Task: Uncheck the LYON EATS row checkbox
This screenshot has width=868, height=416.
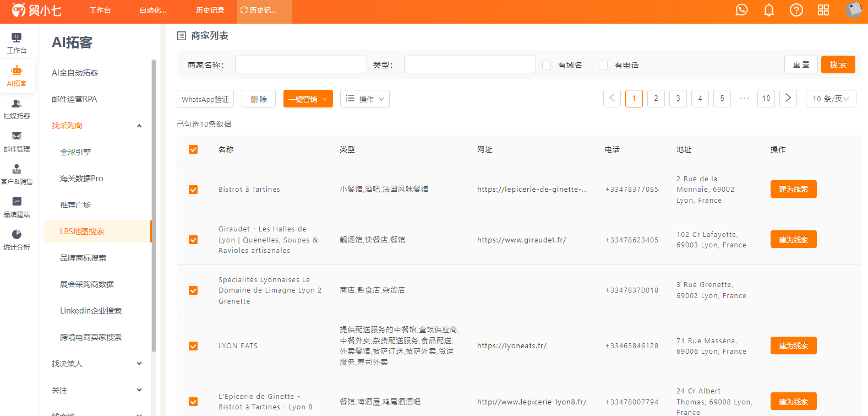Action: 193,346
